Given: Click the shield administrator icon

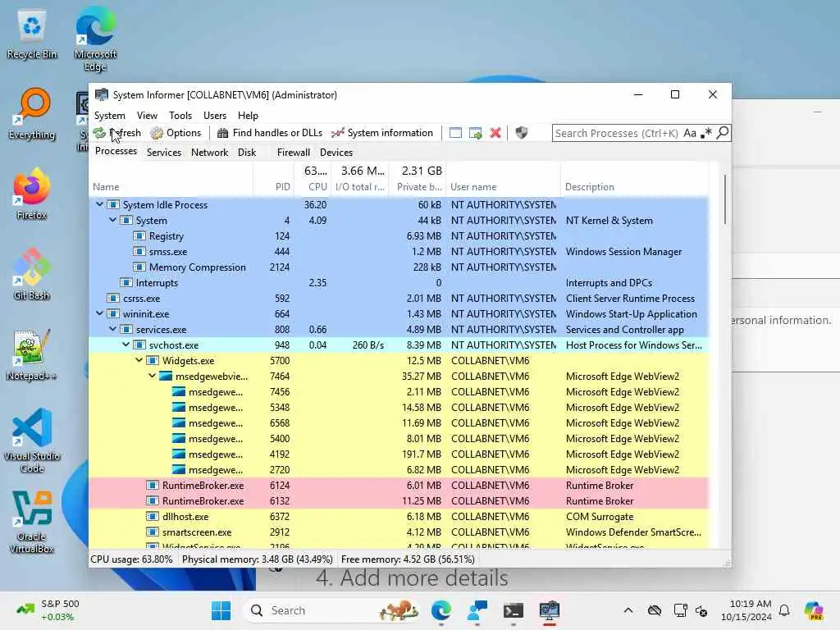Looking at the screenshot, I should click(x=521, y=133).
